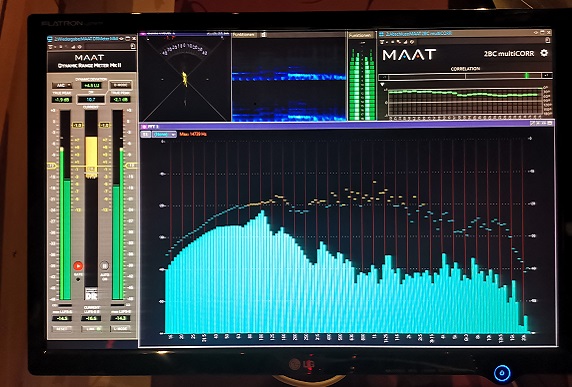Collapse the multiCORR graph disclosure triangle
The height and width of the screenshot is (387, 572).
point(382,85)
